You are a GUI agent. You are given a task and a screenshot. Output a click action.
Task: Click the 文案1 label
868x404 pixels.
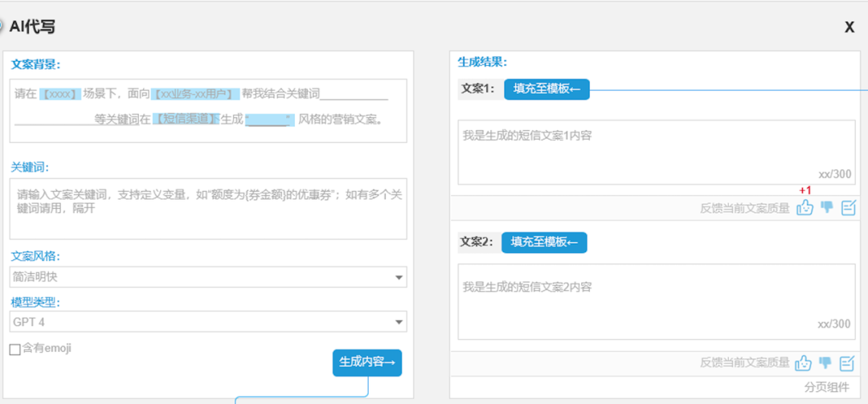pos(478,88)
